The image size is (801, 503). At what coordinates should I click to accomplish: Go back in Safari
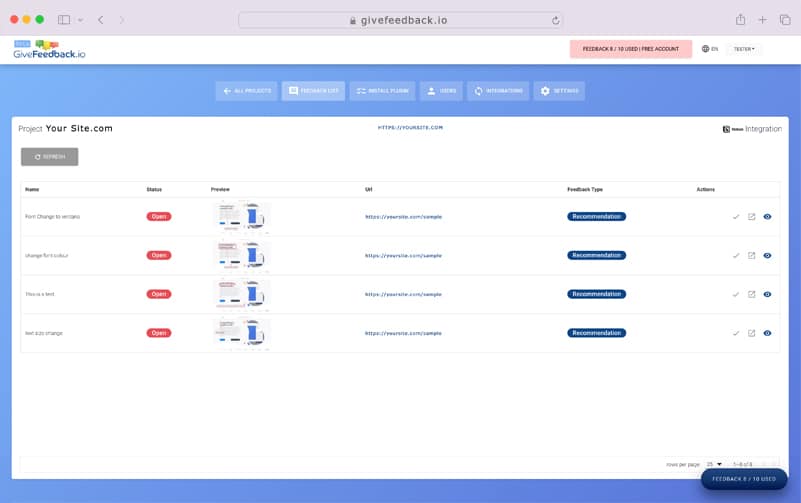pyautogui.click(x=101, y=20)
